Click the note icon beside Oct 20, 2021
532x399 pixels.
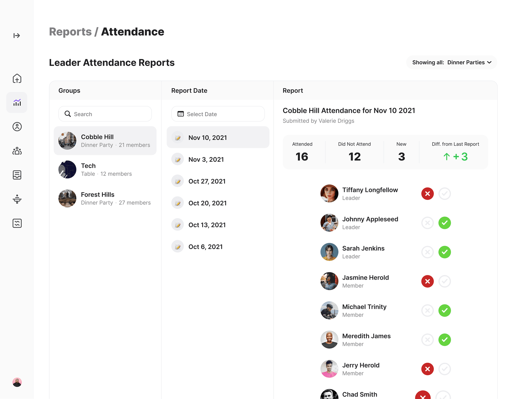point(178,203)
